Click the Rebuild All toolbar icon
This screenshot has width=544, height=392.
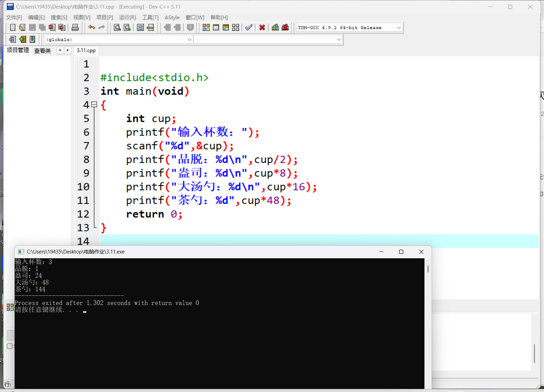click(x=236, y=28)
